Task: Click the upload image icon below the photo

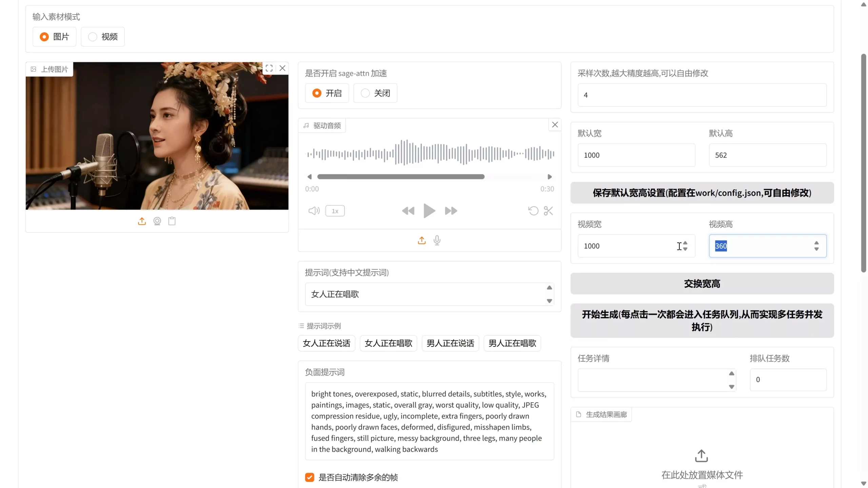Action: click(142, 221)
